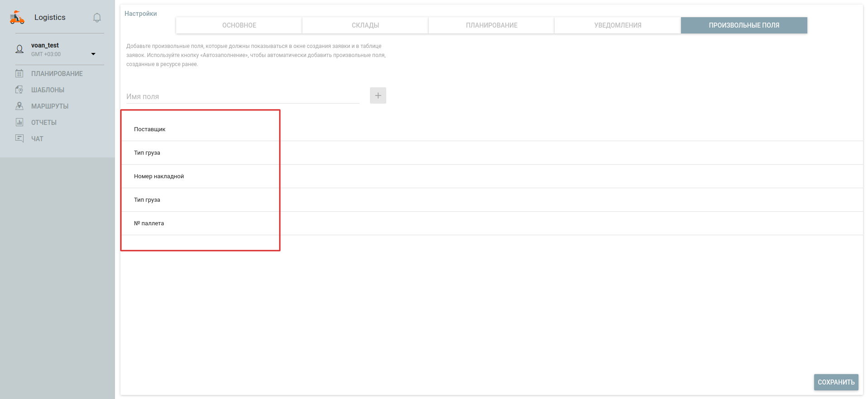
Task: Focus the Имя поля input field
Action: tap(242, 96)
